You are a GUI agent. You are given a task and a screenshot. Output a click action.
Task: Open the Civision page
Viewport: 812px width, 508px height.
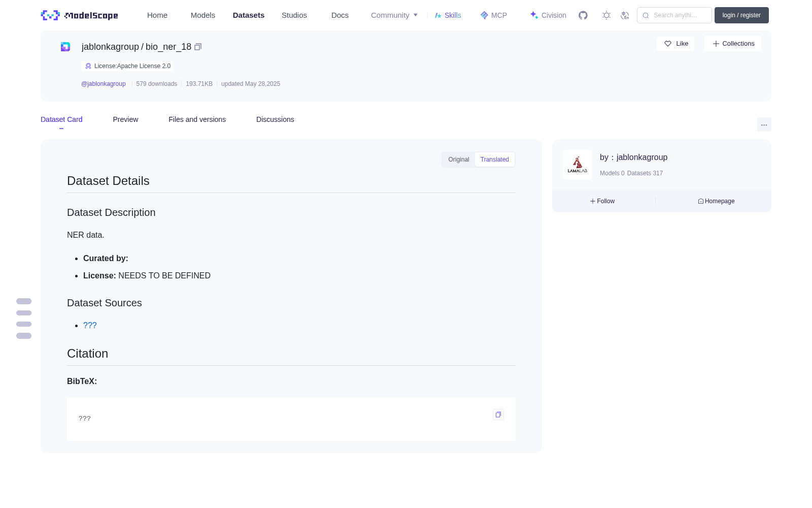(x=548, y=15)
